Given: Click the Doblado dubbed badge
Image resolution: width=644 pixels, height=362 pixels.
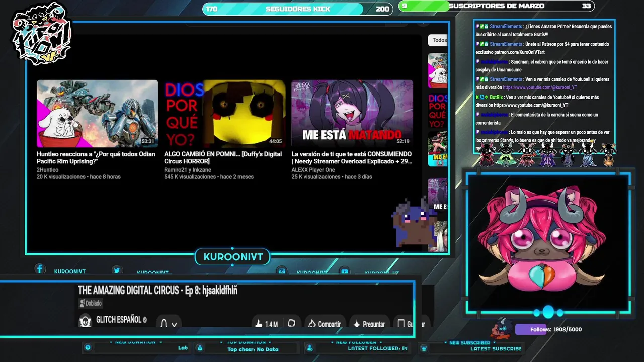Looking at the screenshot, I should click(91, 303).
